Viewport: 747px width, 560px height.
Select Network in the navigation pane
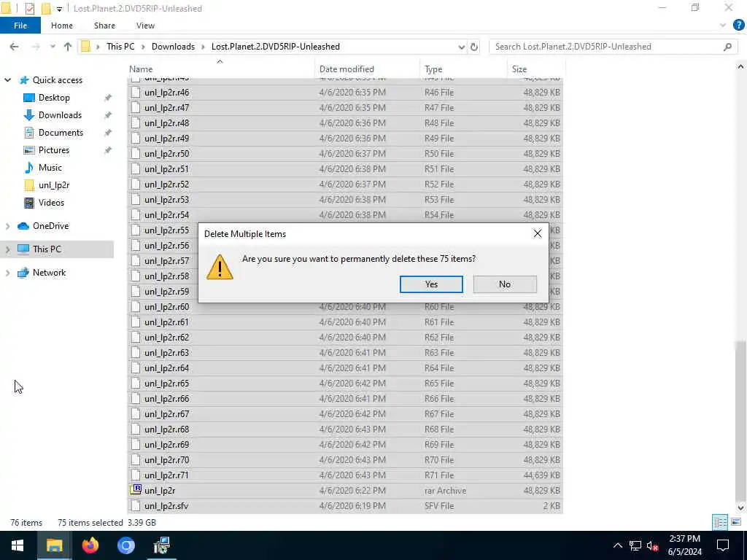[49, 273]
